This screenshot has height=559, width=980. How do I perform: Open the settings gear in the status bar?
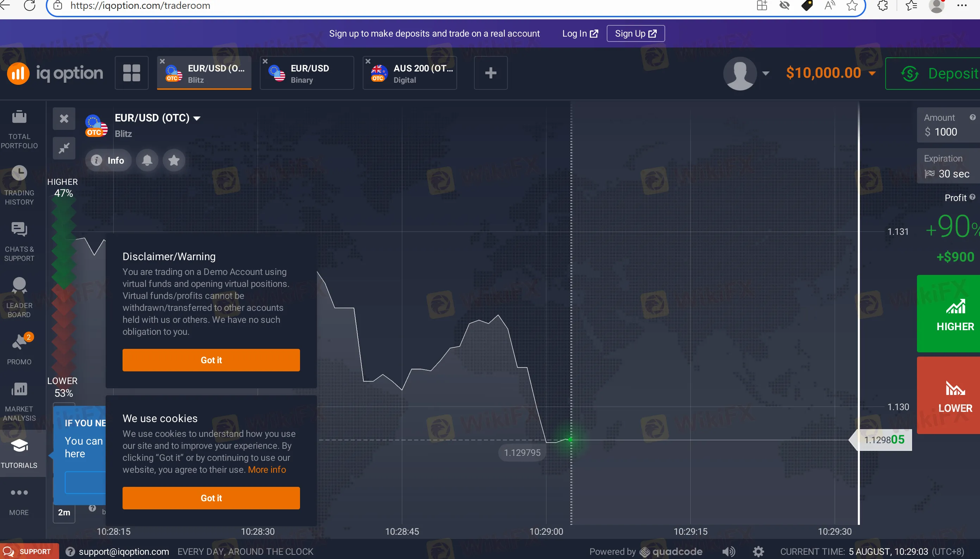(758, 552)
